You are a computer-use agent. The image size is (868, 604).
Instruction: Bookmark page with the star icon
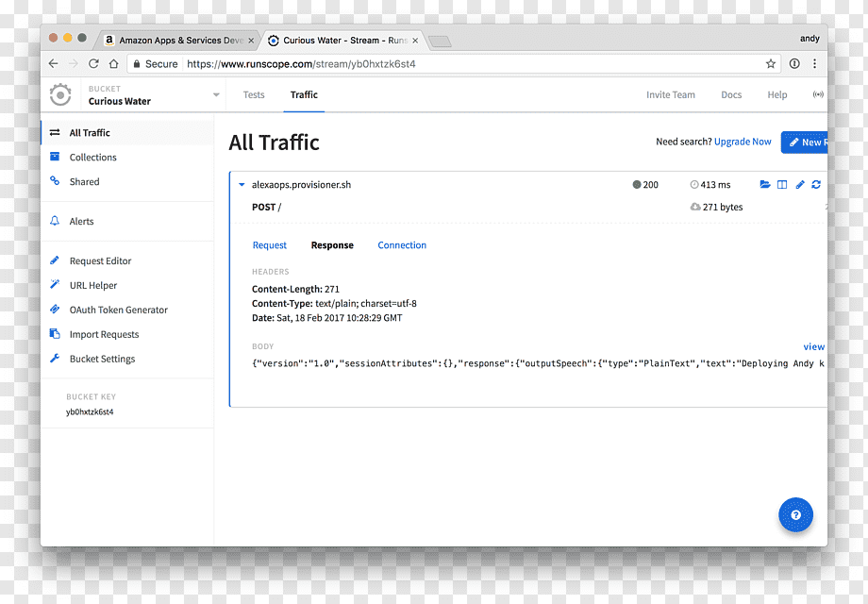(771, 63)
